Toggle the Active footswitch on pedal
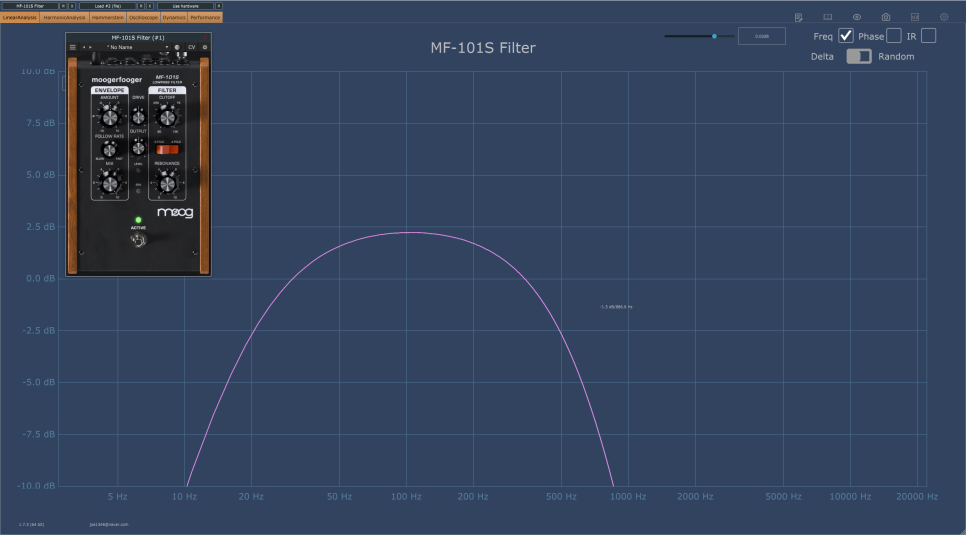The image size is (966, 535). click(139, 240)
